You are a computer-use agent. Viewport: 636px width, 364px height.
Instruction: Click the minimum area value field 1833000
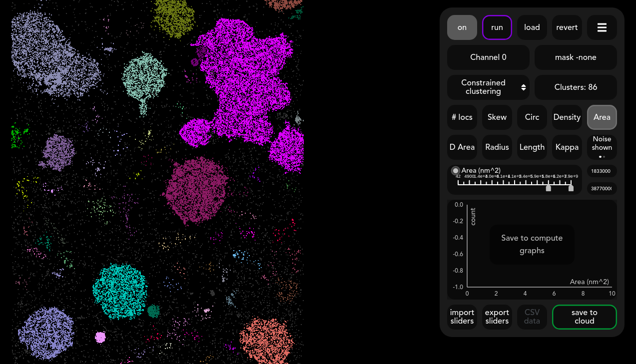pos(602,171)
